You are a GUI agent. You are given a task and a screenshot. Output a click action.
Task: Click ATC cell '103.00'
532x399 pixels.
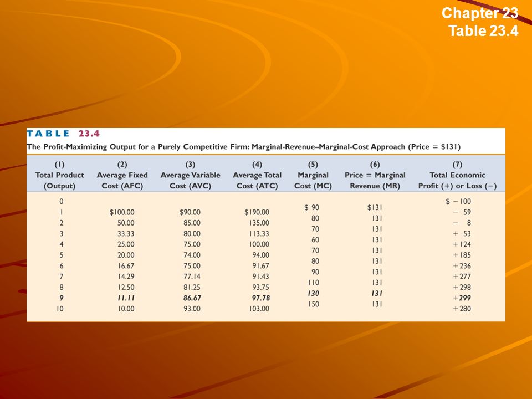tap(259, 309)
